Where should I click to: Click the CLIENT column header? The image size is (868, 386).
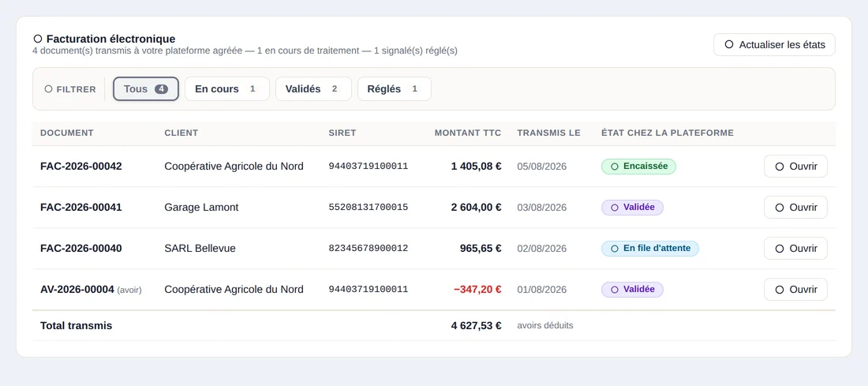[181, 133]
